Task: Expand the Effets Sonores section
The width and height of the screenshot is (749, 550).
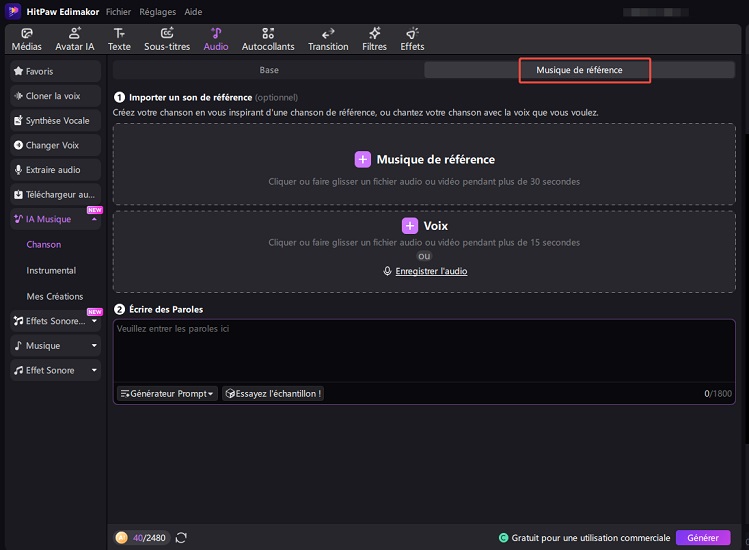Action: pos(94,321)
